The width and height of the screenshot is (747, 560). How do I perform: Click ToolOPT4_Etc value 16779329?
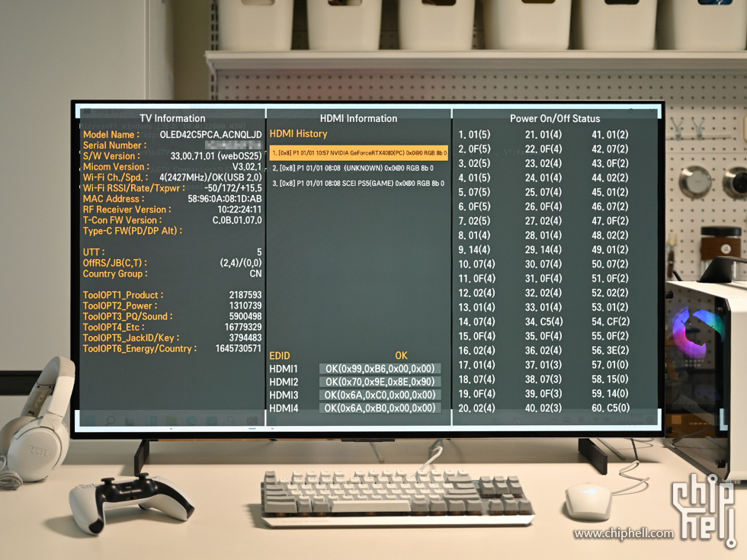click(x=243, y=327)
